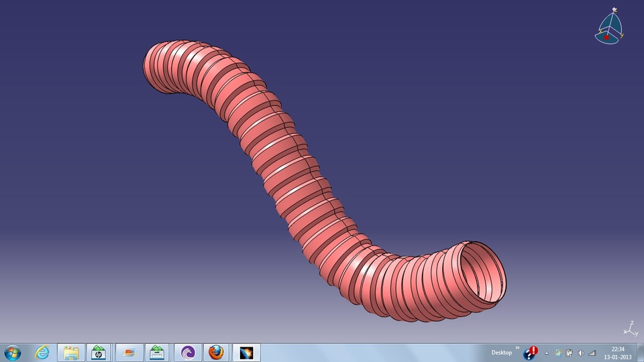Click the XYZ axis triad indicator
Image resolution: width=644 pixels, height=362 pixels.
tap(631, 329)
